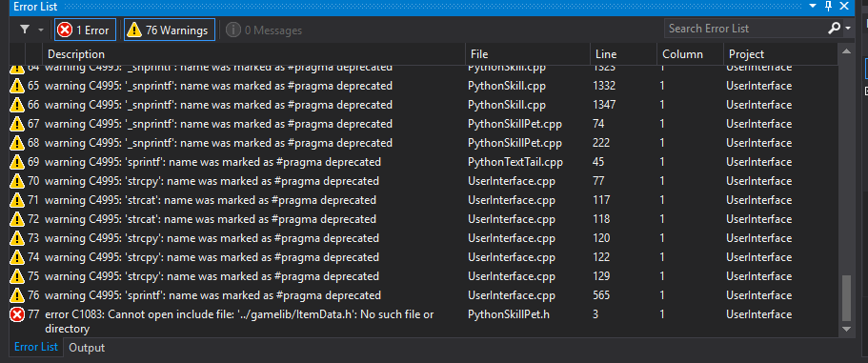
Task: Switch to the Error List tab
Action: [x=36, y=347]
